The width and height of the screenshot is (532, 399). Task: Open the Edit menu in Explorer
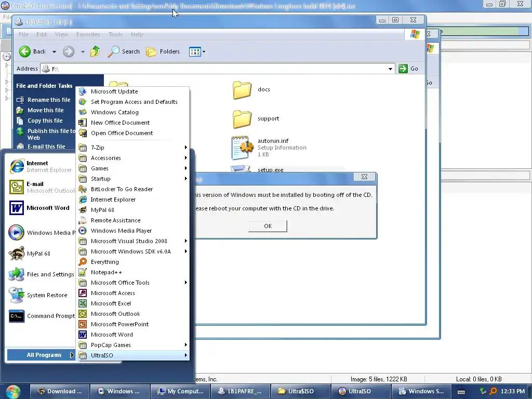(x=42, y=34)
